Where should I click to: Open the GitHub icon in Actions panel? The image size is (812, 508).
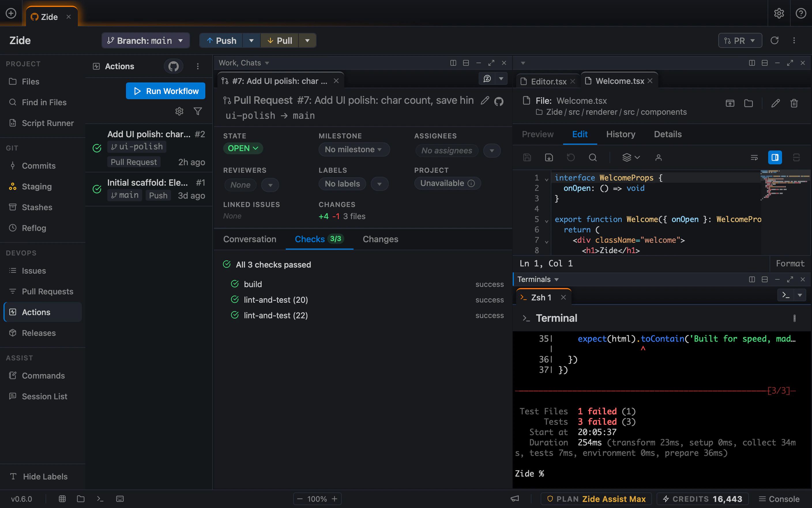point(173,66)
